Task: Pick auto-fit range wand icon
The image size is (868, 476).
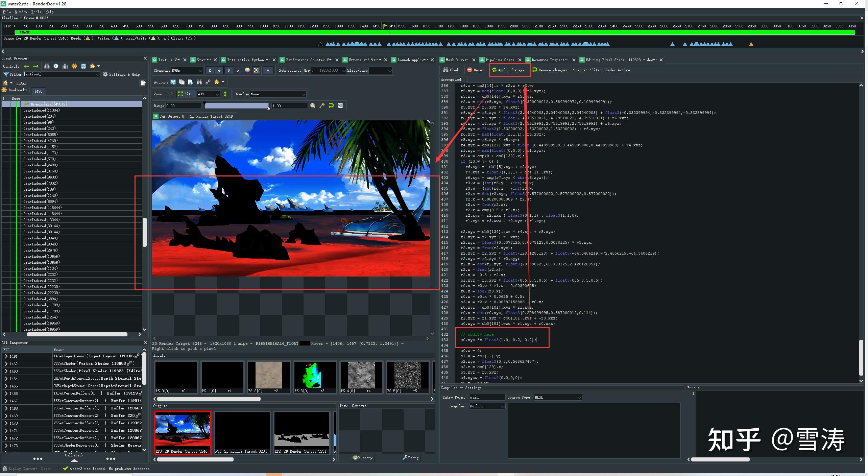Action: pyautogui.click(x=322, y=106)
